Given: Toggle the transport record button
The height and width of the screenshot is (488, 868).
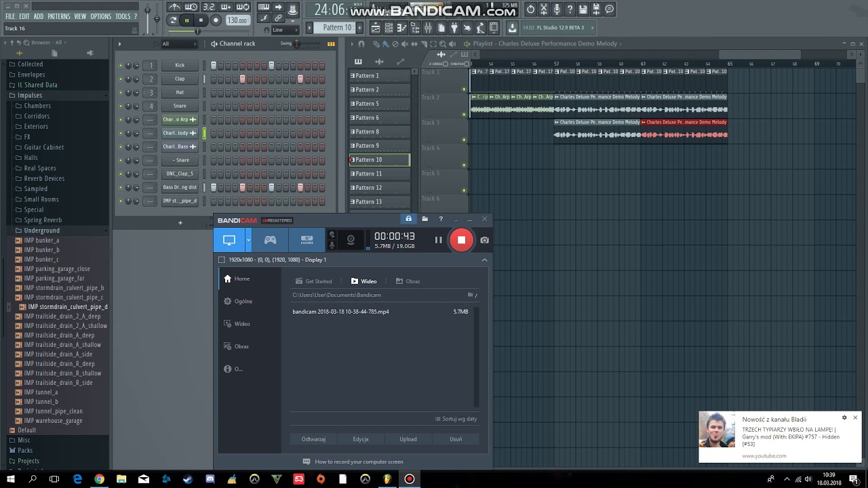Looking at the screenshot, I should coord(216,20).
